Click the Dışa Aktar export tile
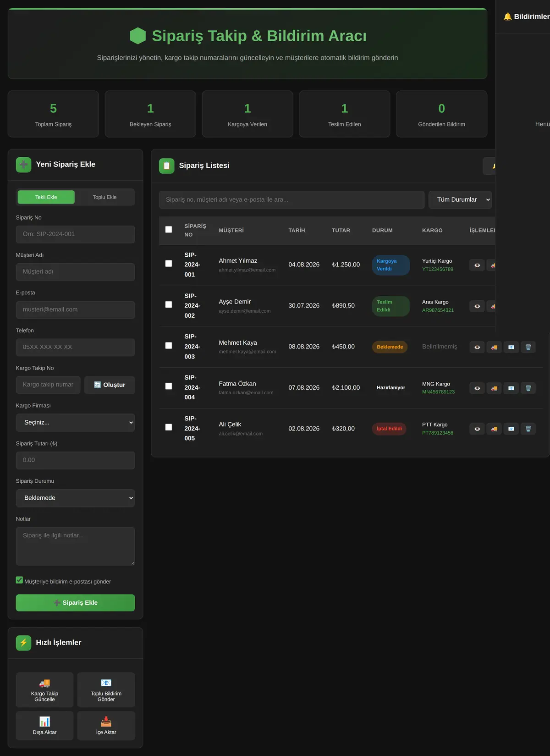This screenshot has height=756, width=550. pos(44,725)
